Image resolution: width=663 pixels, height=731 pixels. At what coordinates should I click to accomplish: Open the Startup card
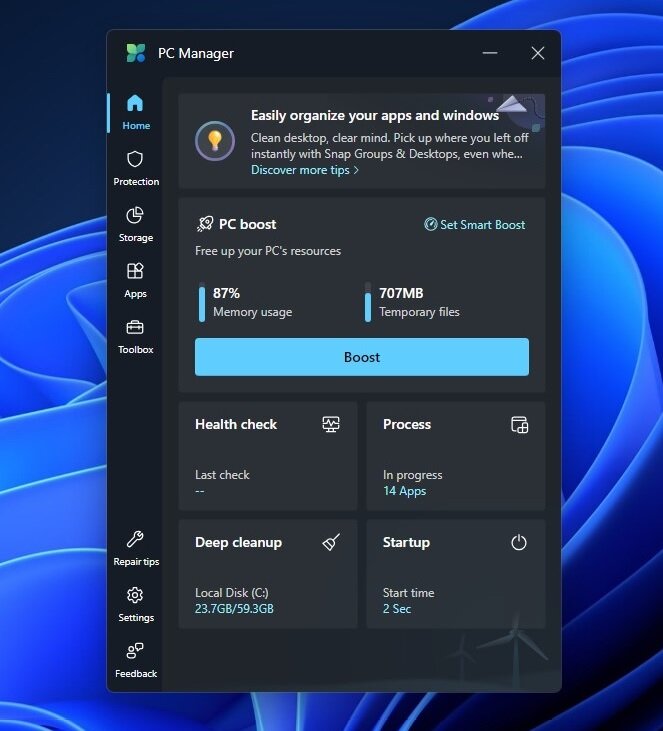tap(456, 574)
